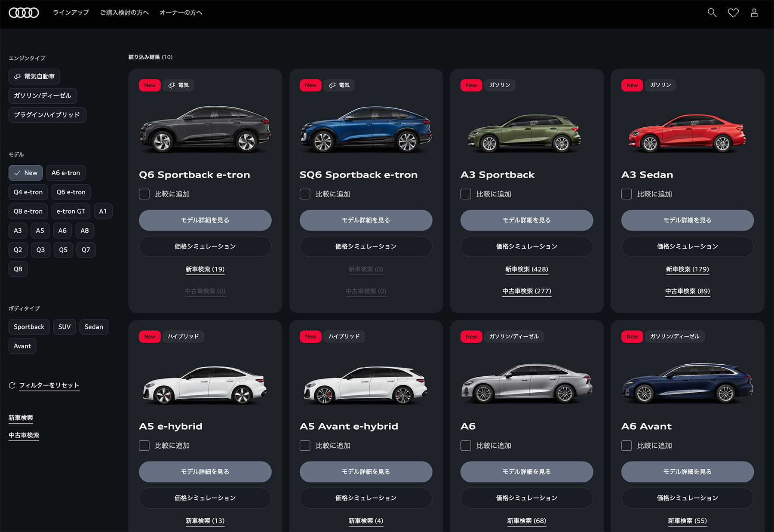Check 比較に追加 for A3 Sportback
This screenshot has height=532, width=774.
pos(466,194)
